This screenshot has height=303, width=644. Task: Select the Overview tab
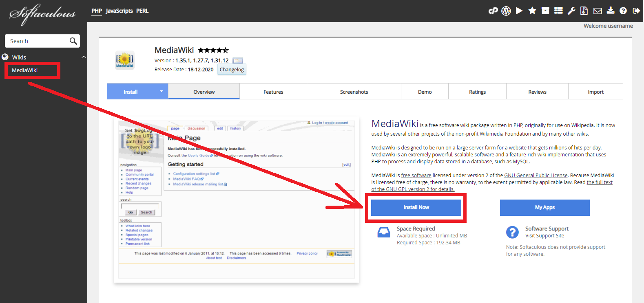click(204, 92)
